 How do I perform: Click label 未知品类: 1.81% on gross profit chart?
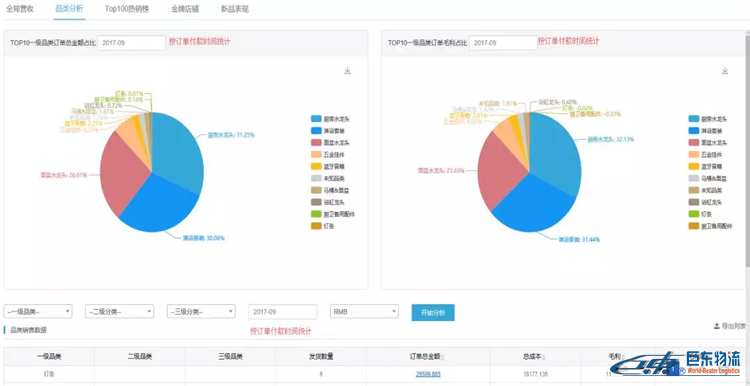[498, 103]
